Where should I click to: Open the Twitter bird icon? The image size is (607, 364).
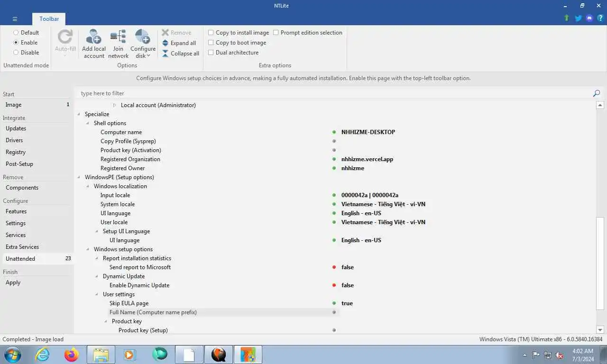(578, 18)
